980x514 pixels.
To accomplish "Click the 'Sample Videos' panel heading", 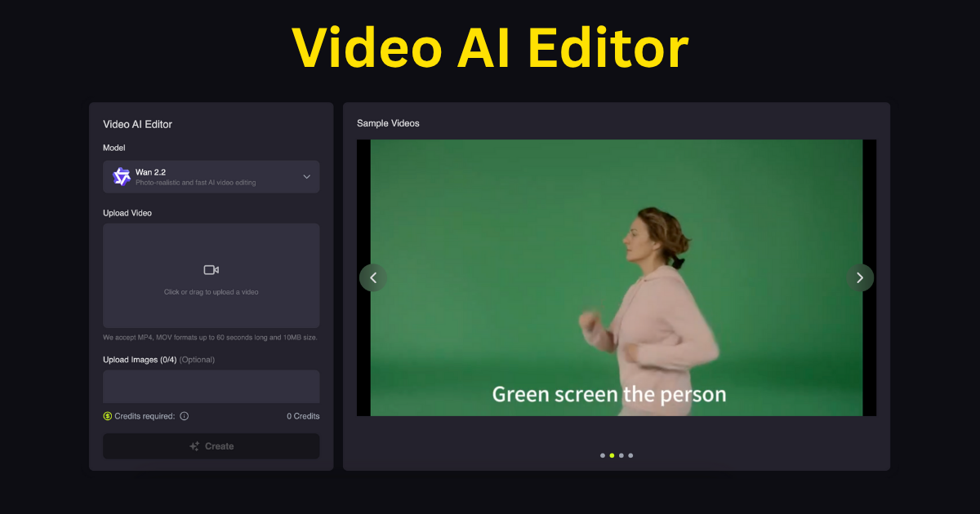I will point(388,123).
